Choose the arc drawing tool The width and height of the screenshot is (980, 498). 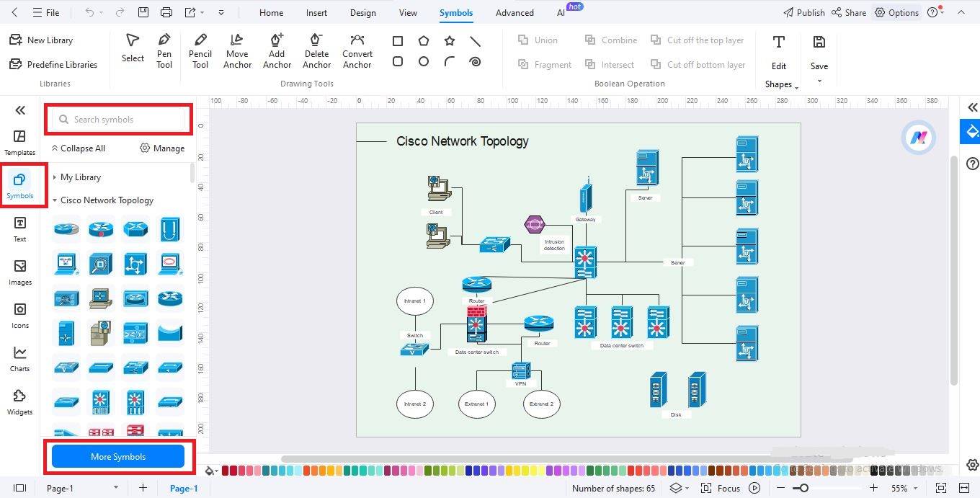tap(450, 62)
